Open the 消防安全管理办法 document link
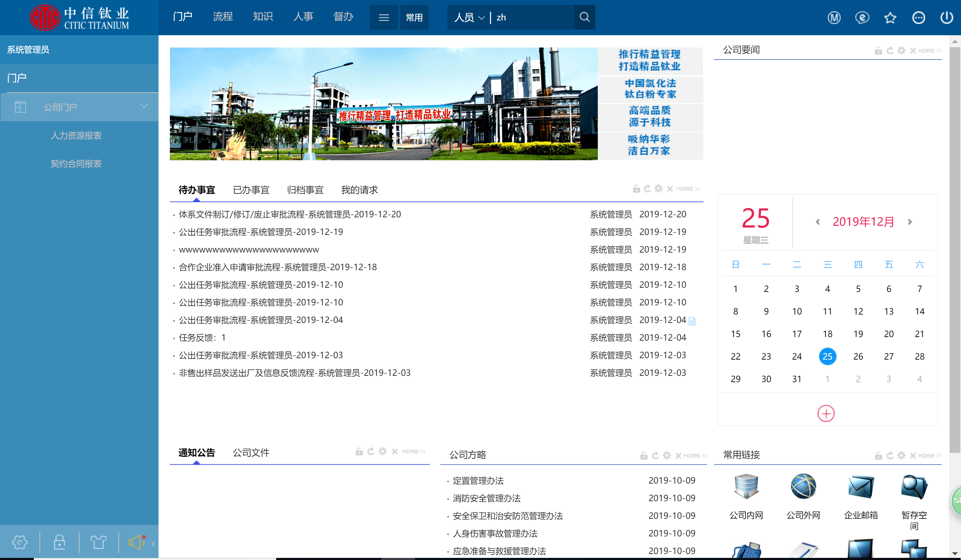 pyautogui.click(x=486, y=498)
